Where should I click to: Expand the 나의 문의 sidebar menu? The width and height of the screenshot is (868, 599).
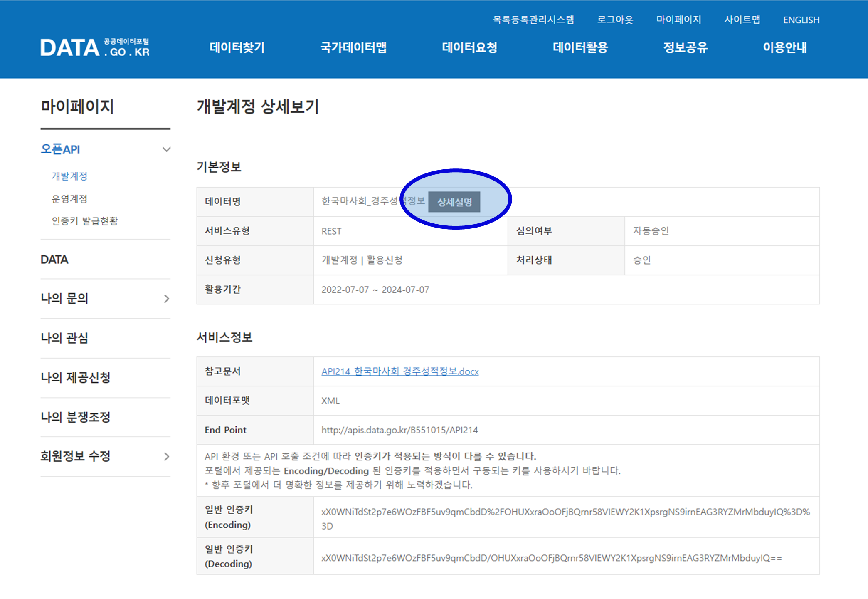(166, 299)
